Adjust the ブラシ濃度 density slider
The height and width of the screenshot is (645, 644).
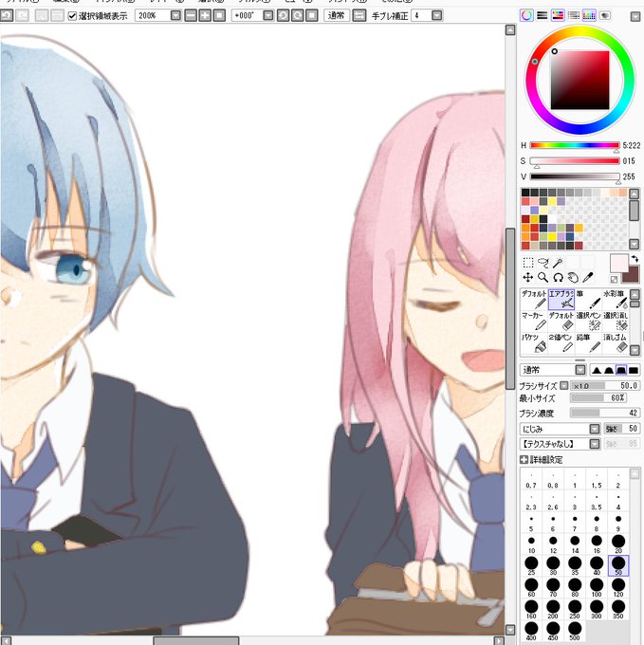click(605, 413)
